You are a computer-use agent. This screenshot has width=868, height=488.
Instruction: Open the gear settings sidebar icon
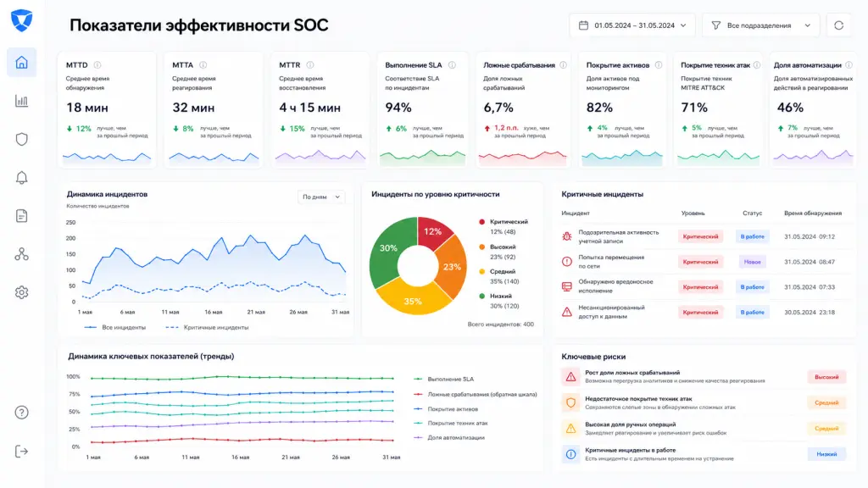point(21,292)
